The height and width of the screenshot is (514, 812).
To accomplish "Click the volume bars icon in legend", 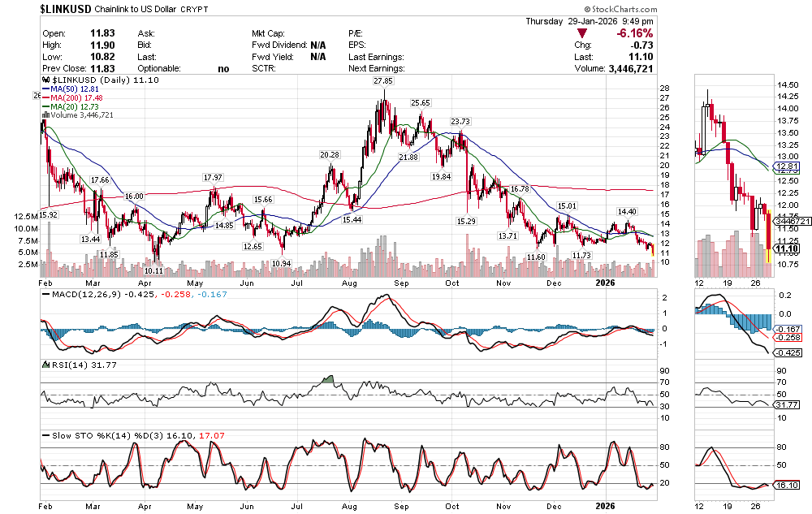I will (x=45, y=115).
